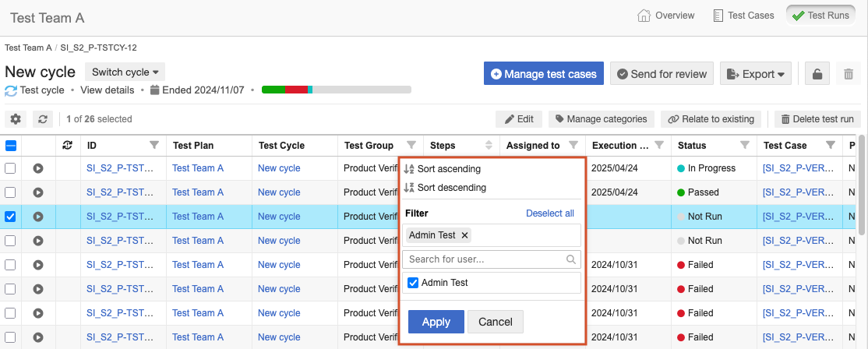
Task: Open the Switch cycle dropdown
Action: click(125, 72)
